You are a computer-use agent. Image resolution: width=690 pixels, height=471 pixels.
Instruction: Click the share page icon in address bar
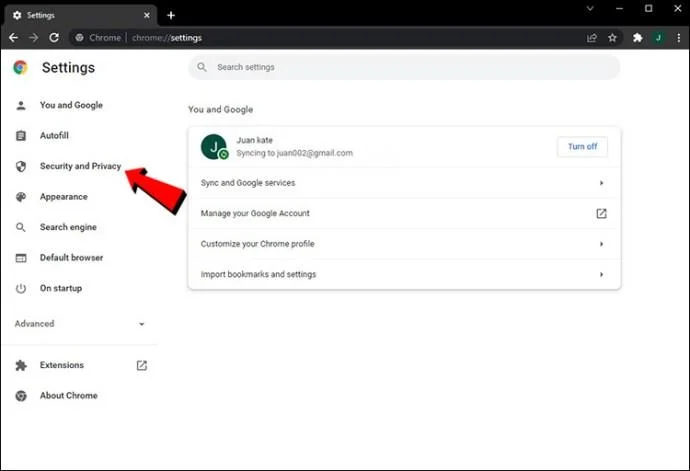point(592,38)
